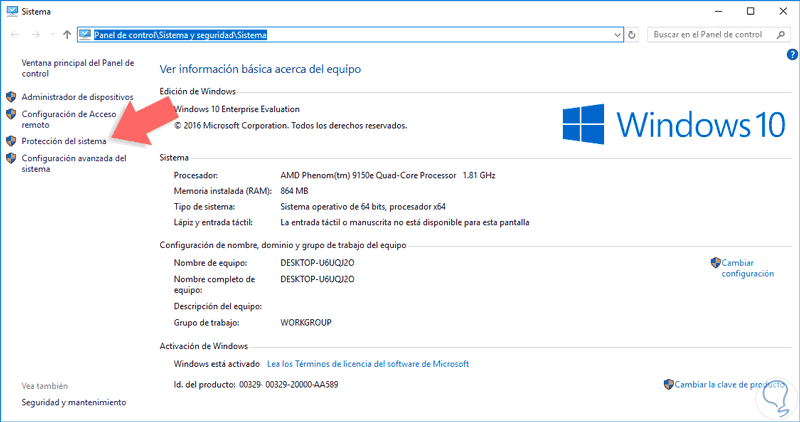This screenshot has height=422, width=800.
Task: Click shield icon beside Protección del sistema
Action: [x=11, y=141]
